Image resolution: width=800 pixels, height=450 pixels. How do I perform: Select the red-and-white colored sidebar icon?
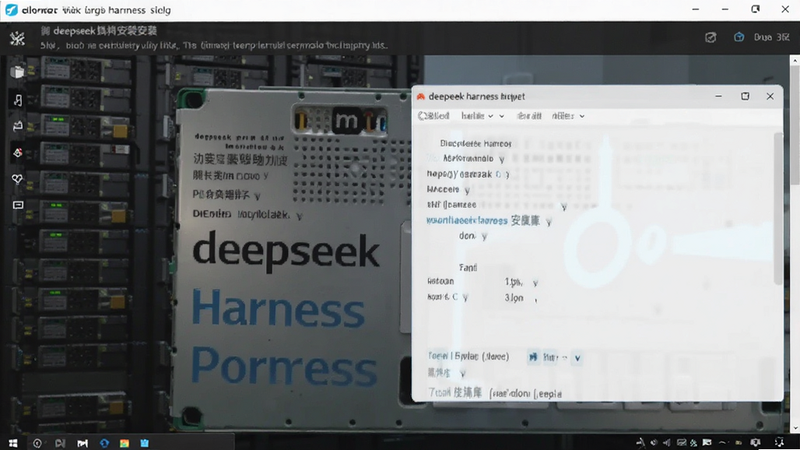[x=17, y=153]
